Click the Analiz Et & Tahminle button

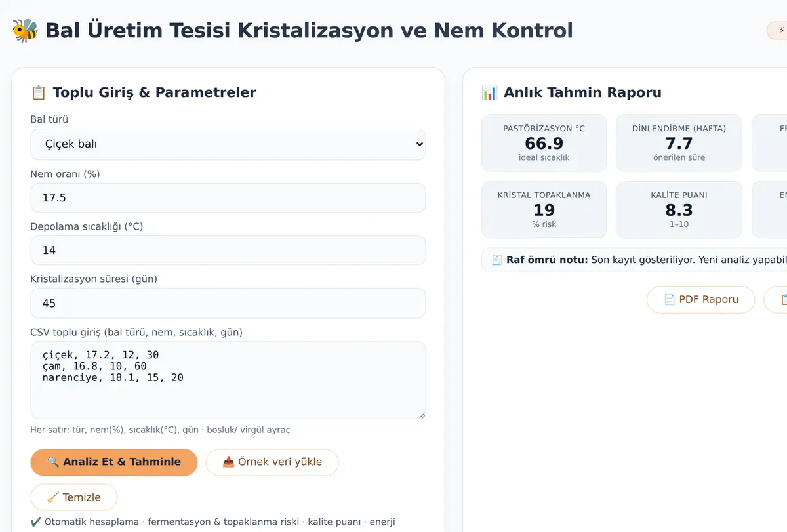coord(114,462)
